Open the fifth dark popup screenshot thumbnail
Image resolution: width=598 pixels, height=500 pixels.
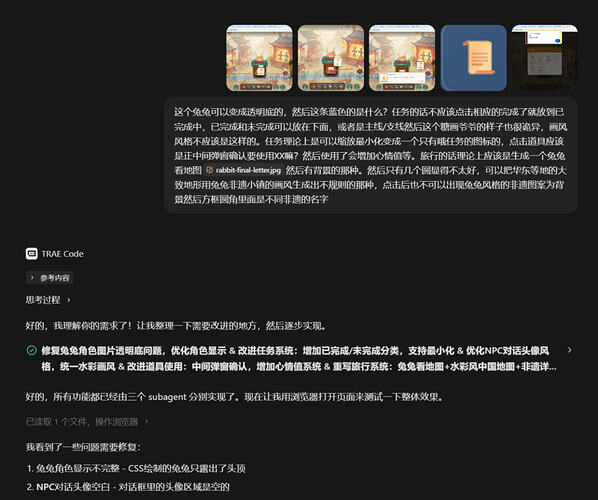[545, 58]
